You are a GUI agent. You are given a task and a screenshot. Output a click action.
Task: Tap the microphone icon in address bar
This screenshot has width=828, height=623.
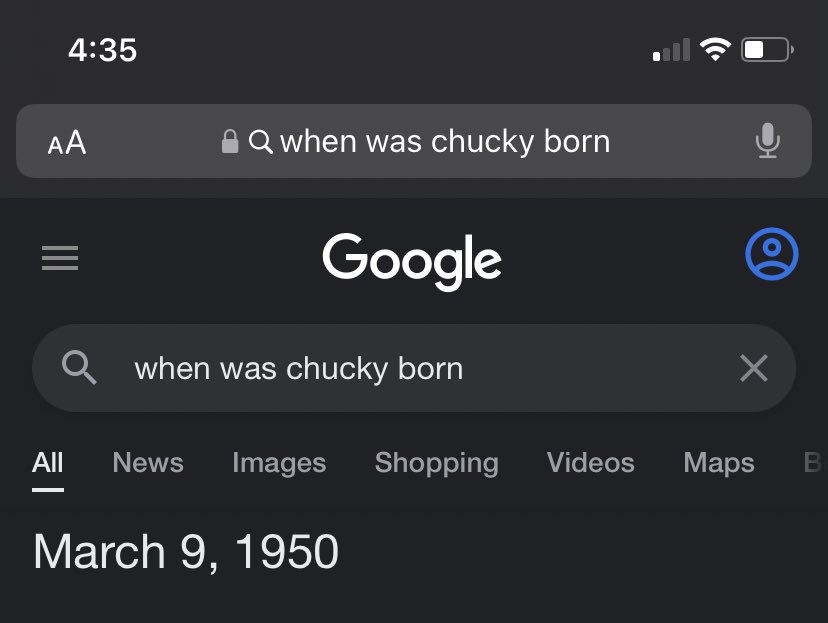(x=767, y=140)
